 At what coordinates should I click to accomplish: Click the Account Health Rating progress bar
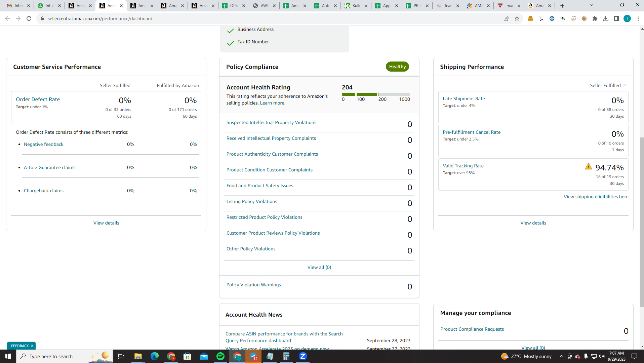[376, 94]
